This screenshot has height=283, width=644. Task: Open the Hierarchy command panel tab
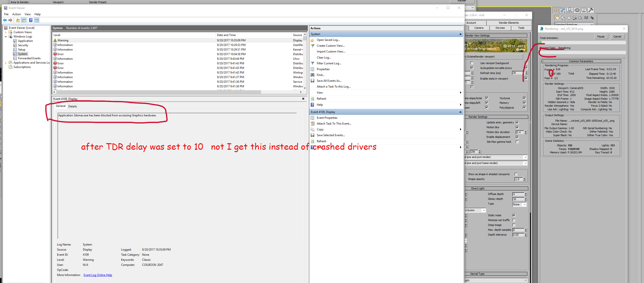point(570,10)
